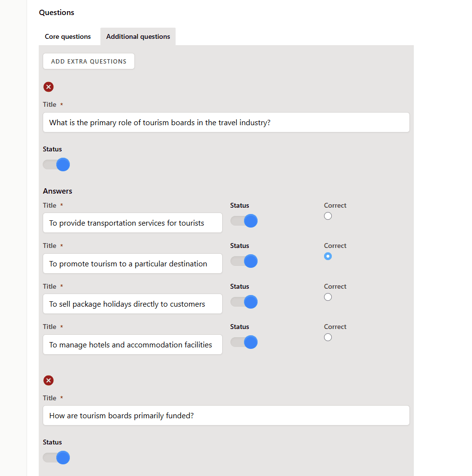Image resolution: width=472 pixels, height=476 pixels.
Task: Click the tourism boards question title field
Action: [x=226, y=122]
